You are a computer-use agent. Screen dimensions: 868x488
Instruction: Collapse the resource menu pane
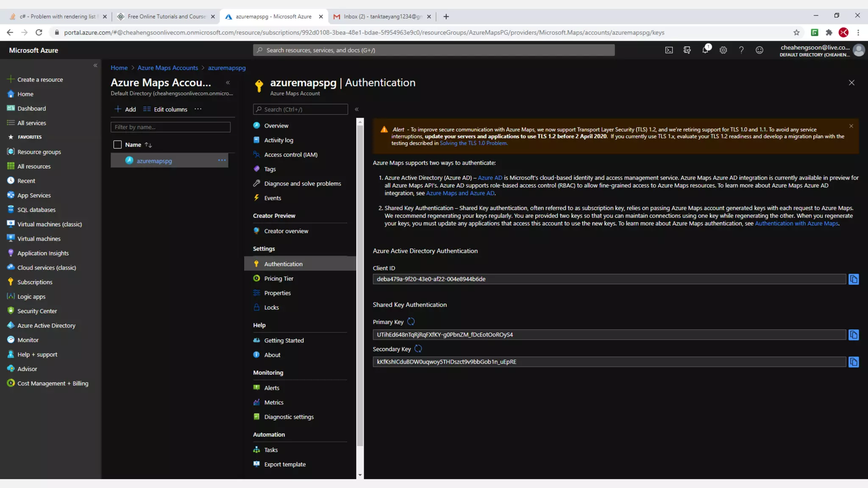click(356, 109)
